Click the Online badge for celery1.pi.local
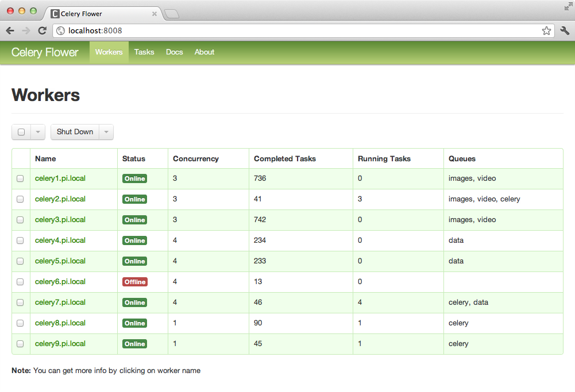The width and height of the screenshot is (575, 392). [134, 178]
